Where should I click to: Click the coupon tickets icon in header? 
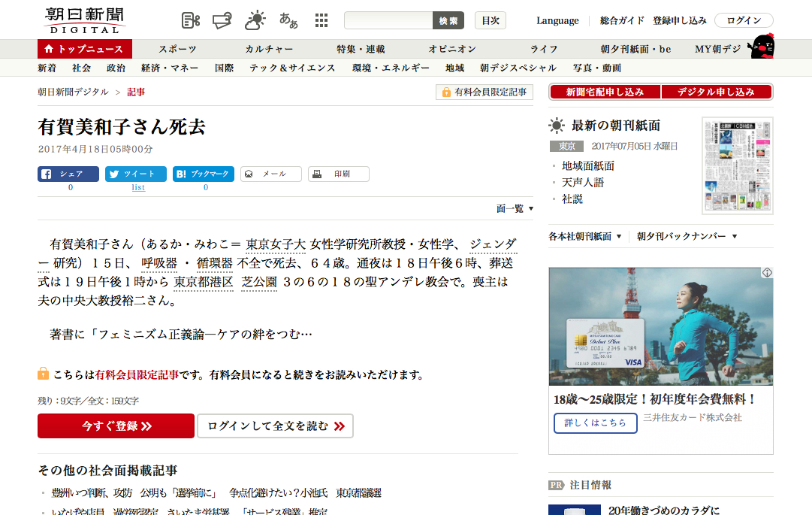[223, 20]
